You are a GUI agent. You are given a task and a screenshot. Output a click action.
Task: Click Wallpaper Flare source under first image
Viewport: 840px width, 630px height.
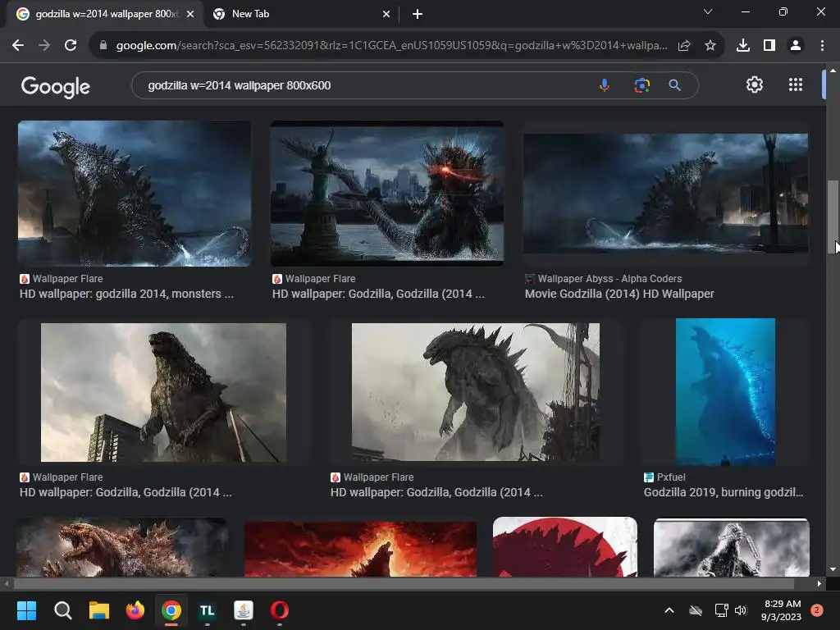click(x=67, y=279)
